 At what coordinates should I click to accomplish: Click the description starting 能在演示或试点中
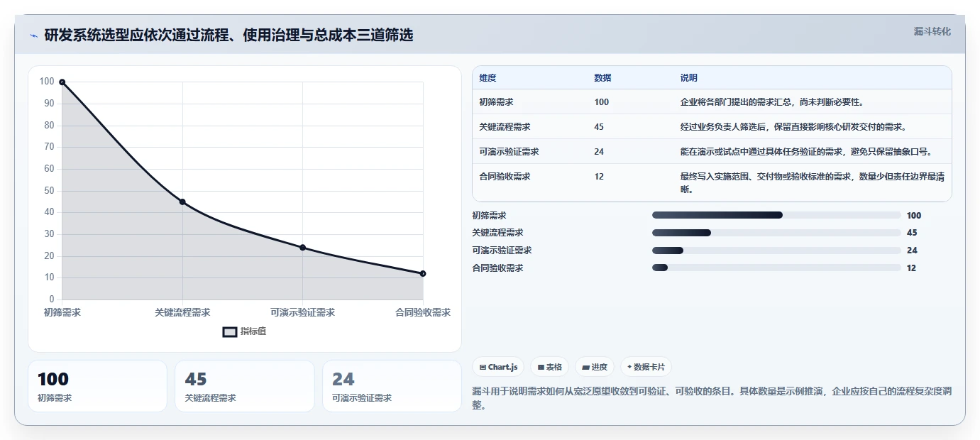point(806,152)
